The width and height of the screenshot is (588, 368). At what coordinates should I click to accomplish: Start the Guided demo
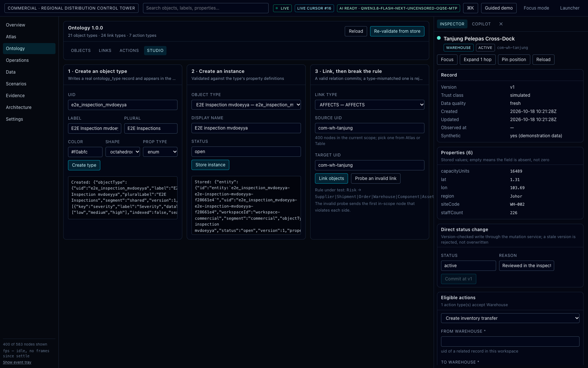tap(499, 8)
